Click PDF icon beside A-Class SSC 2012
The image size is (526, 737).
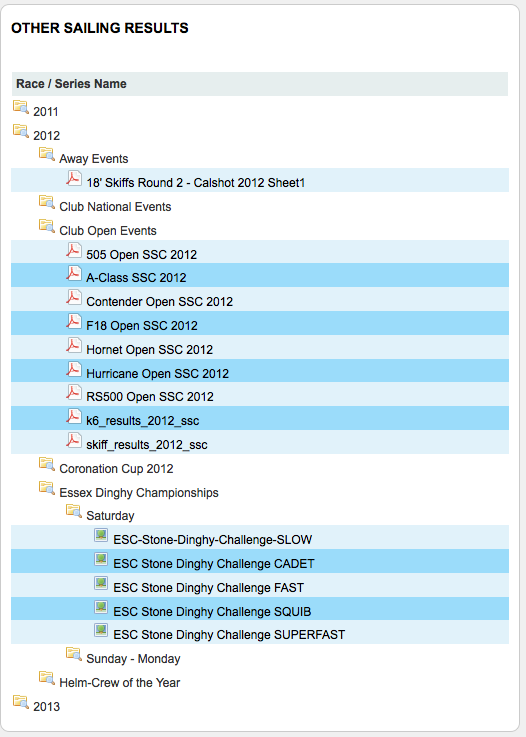tap(73, 274)
